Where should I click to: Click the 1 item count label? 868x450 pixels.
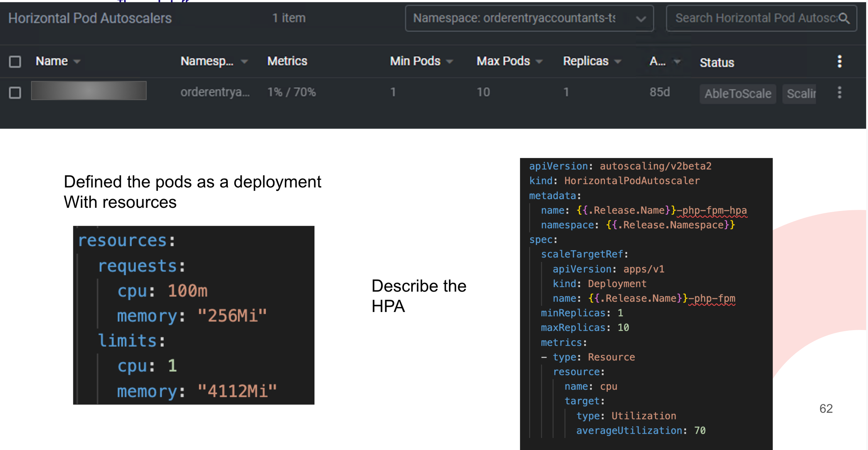[289, 18]
